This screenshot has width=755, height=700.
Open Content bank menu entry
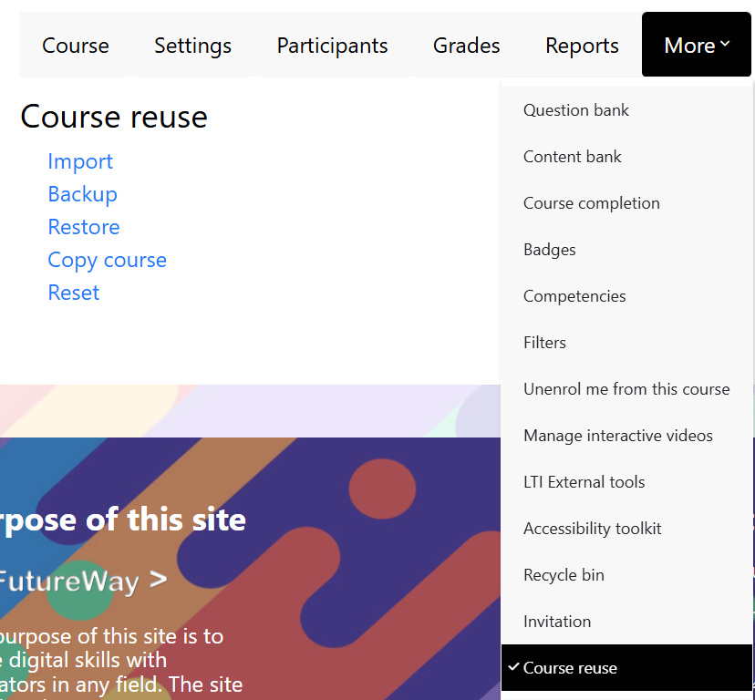(626, 157)
